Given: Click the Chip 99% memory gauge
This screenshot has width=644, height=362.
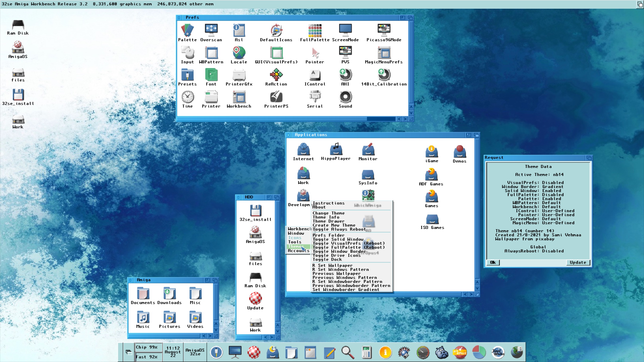Looking at the screenshot, I should pos(148,347).
